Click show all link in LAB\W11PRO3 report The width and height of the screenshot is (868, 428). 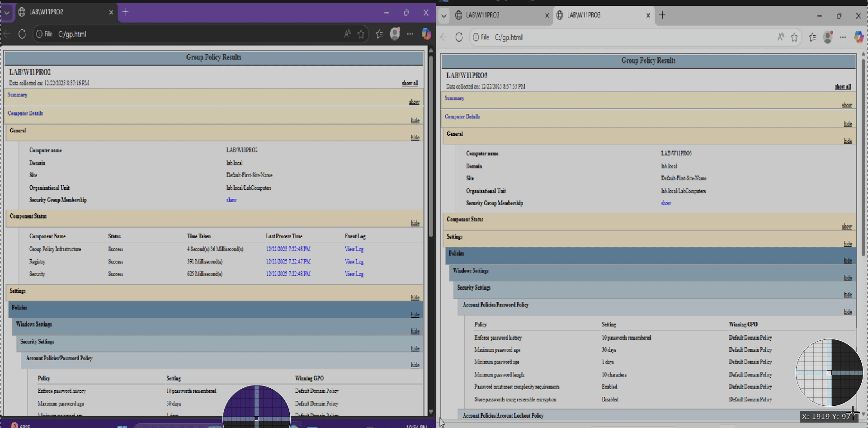(x=843, y=87)
